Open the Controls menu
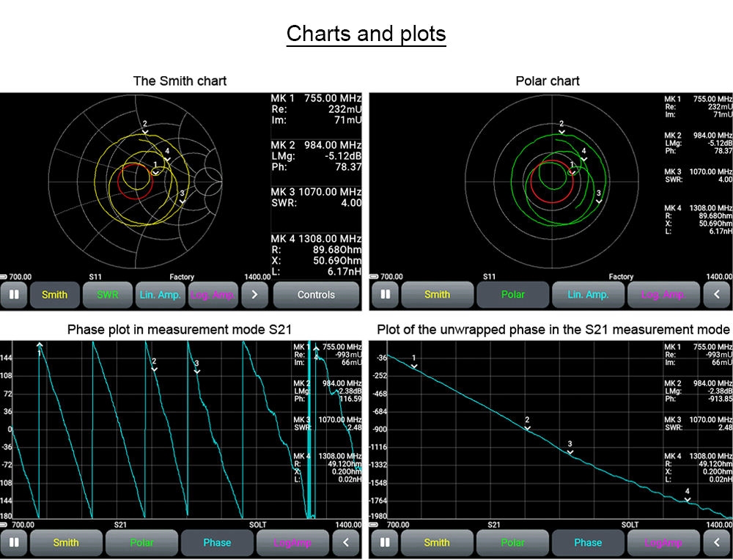 [x=316, y=295]
